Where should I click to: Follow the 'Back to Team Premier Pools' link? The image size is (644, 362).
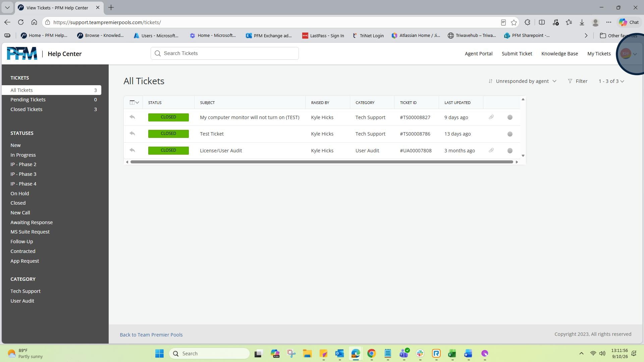tap(151, 334)
